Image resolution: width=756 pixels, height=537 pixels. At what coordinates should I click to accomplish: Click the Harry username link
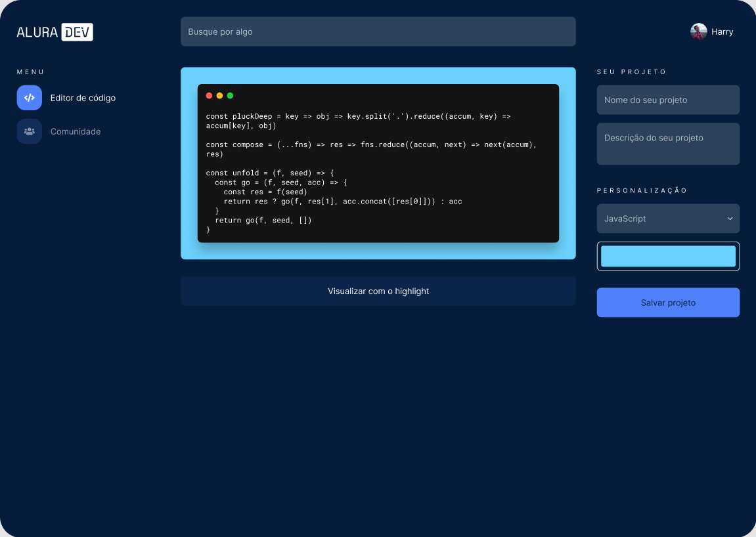723,32
